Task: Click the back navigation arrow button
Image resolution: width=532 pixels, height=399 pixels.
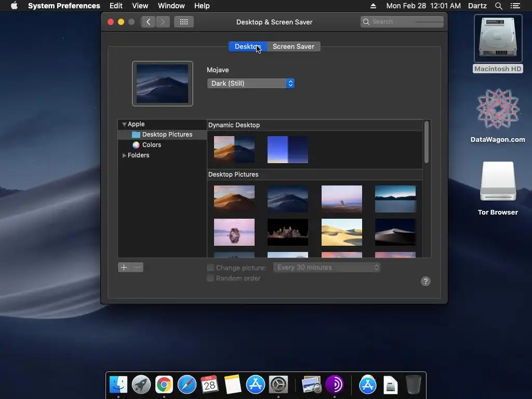Action: tap(148, 22)
